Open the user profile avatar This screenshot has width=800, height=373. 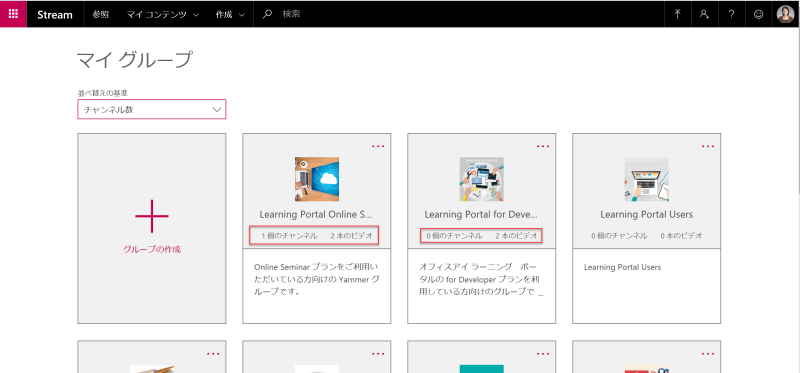[x=786, y=14]
